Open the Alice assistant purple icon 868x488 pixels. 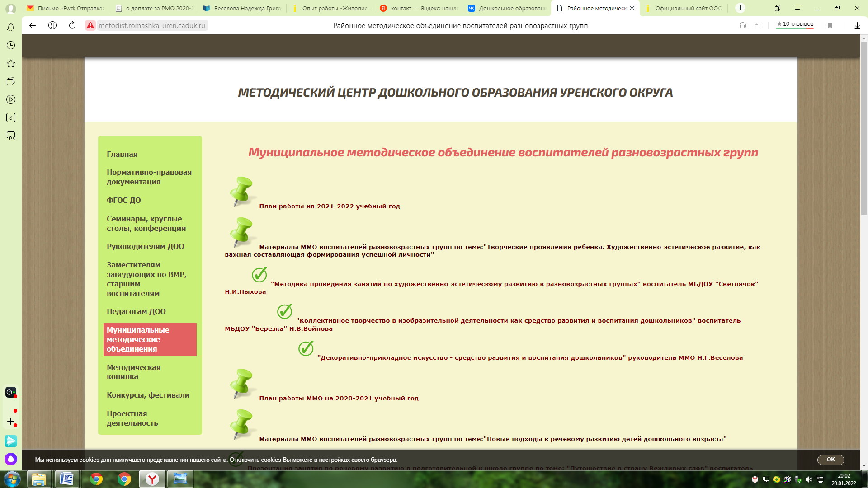tap(11, 459)
